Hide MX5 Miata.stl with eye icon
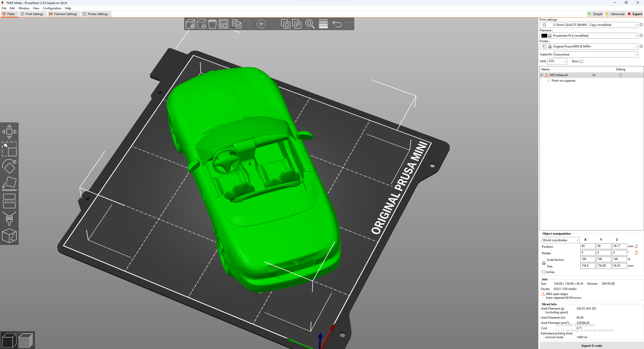 coord(594,75)
